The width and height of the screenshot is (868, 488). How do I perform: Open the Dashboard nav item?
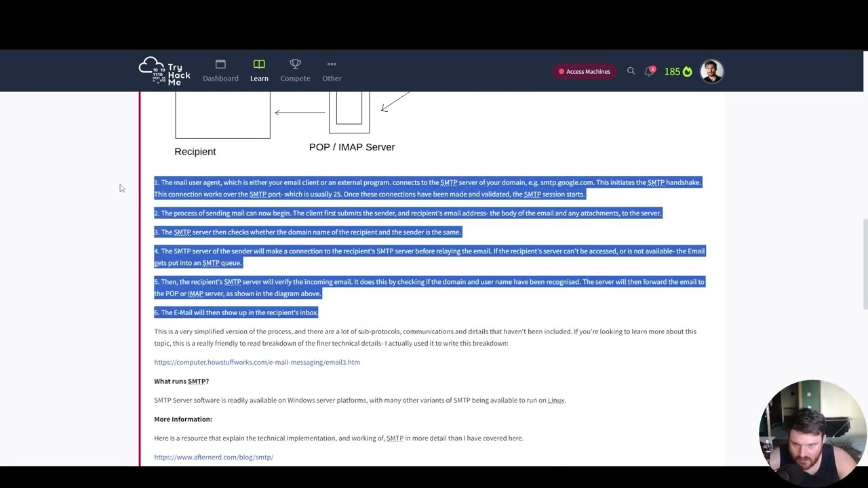coord(220,71)
